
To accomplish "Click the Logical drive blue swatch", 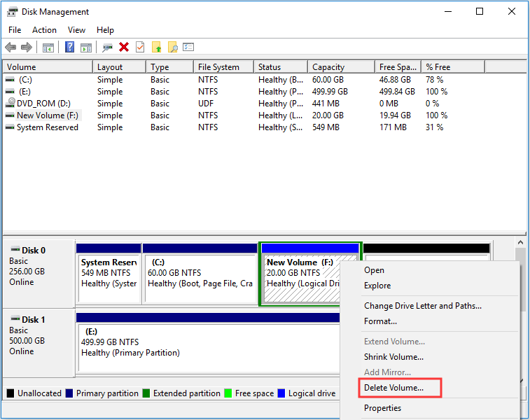I will tap(281, 393).
